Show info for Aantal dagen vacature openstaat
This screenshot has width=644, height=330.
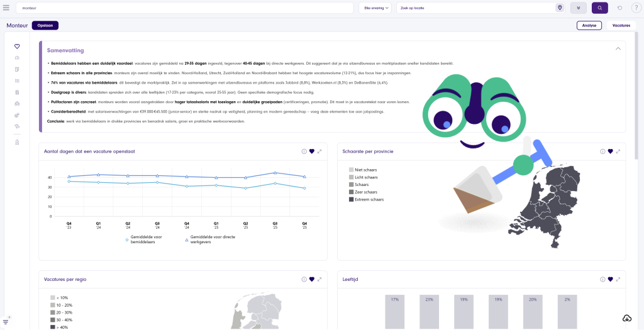pos(304,151)
